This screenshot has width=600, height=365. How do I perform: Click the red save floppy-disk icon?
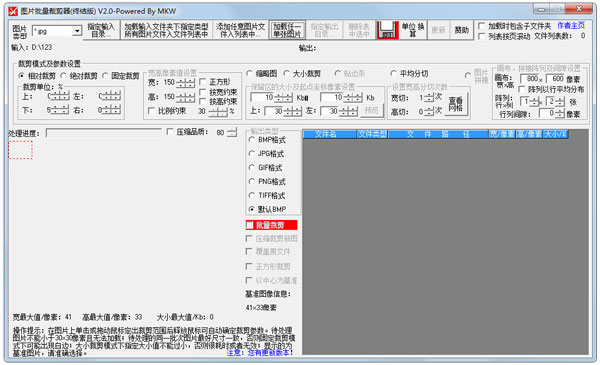pos(387,29)
